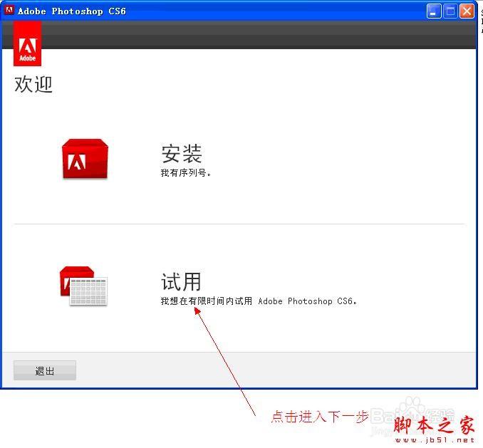Click the trial calendar box icon

(x=84, y=286)
